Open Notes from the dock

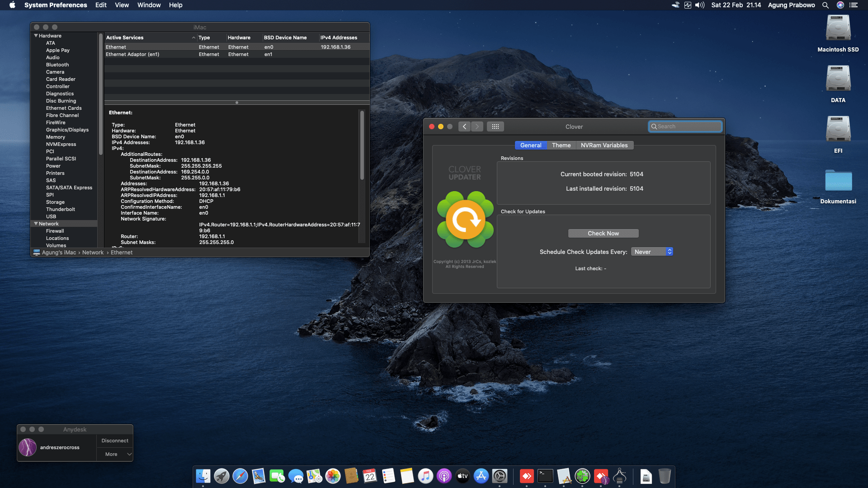coord(407,476)
